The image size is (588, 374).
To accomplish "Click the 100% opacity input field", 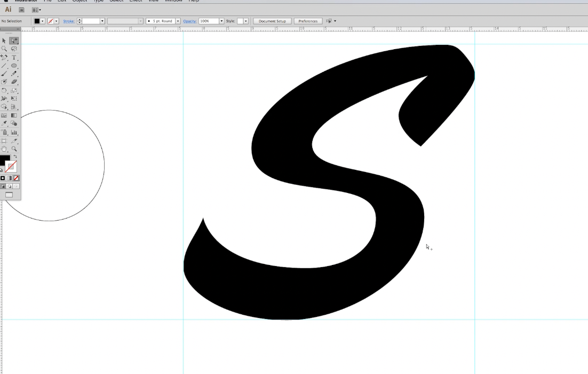I will (x=209, y=21).
